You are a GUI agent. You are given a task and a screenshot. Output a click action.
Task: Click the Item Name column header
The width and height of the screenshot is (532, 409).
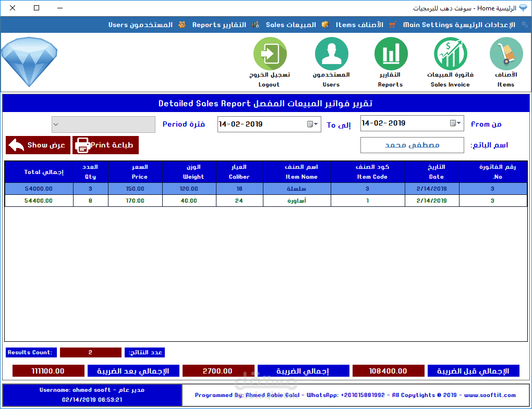(297, 172)
